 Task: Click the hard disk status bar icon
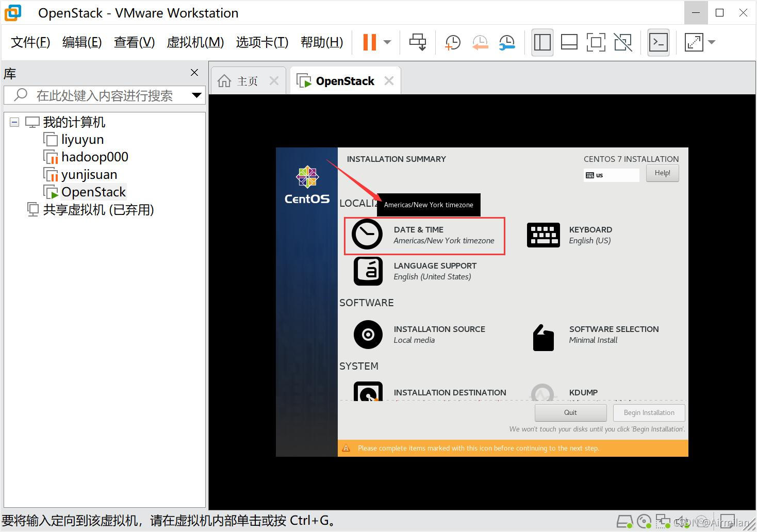click(624, 522)
